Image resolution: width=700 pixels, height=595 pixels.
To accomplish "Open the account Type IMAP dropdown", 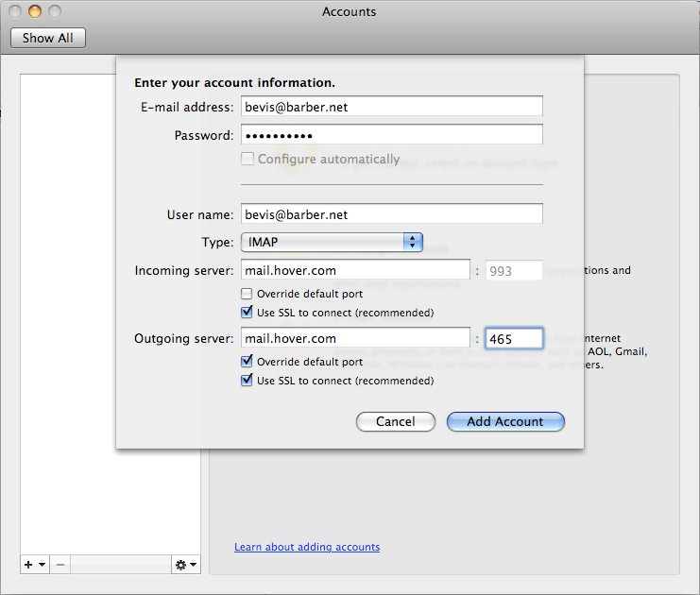I will (332, 242).
